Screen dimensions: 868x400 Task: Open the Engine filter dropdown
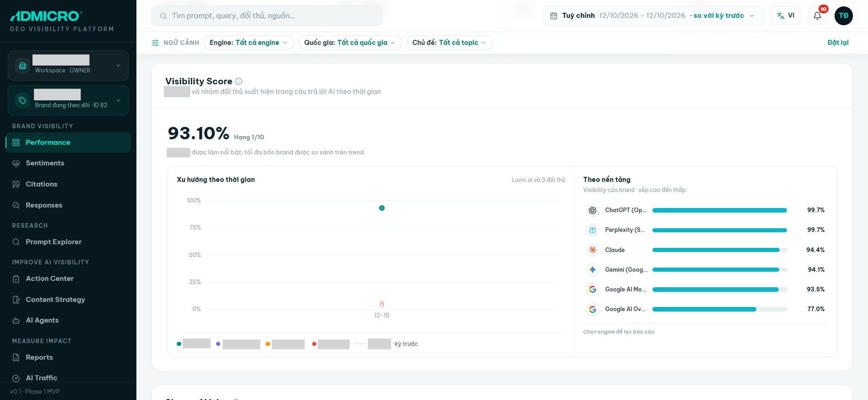(249, 43)
